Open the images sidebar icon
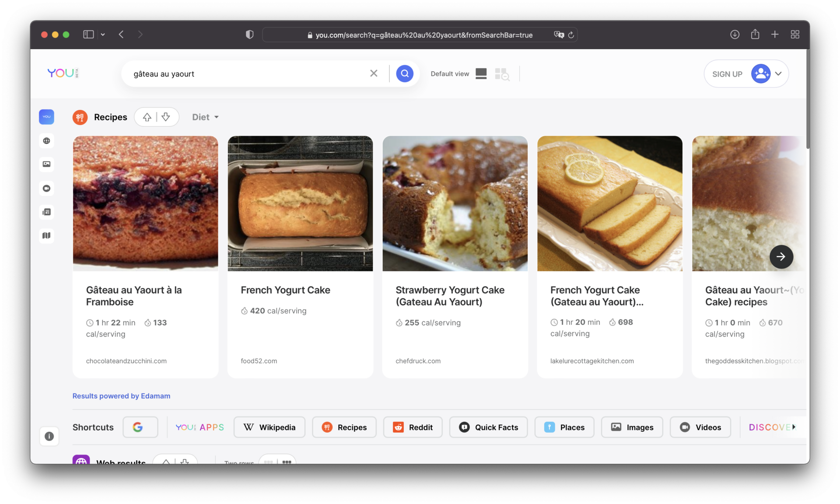The width and height of the screenshot is (840, 504). (x=46, y=164)
